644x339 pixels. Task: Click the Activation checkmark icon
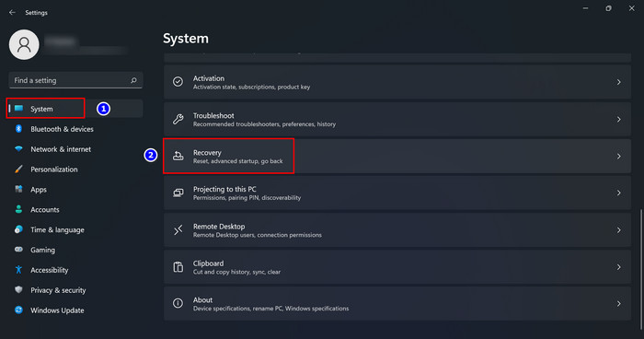tap(178, 82)
